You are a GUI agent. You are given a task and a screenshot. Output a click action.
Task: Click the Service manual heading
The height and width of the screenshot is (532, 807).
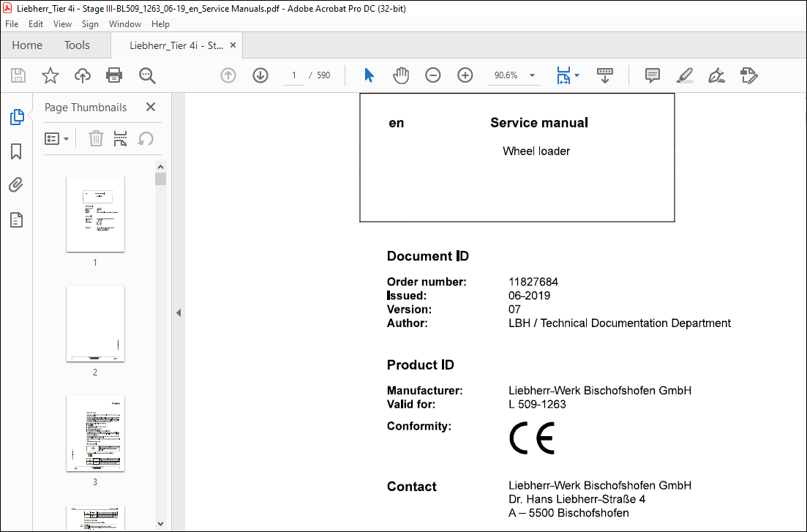click(x=539, y=122)
